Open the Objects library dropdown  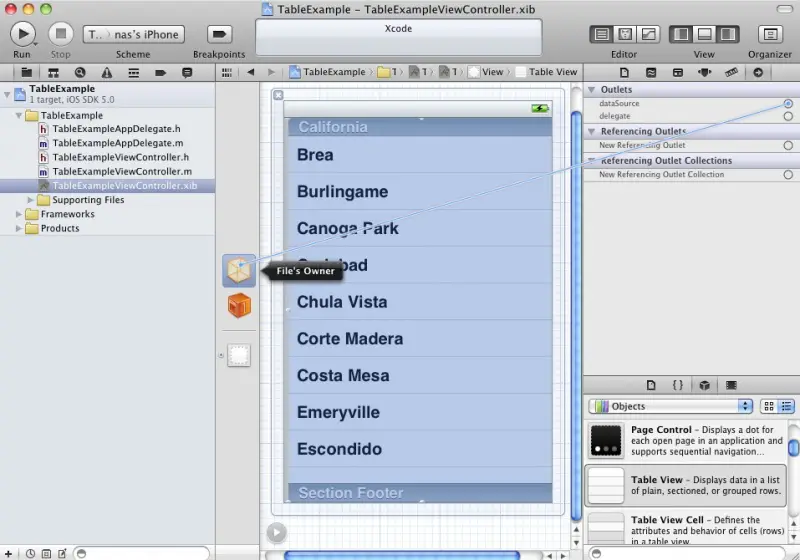point(670,406)
